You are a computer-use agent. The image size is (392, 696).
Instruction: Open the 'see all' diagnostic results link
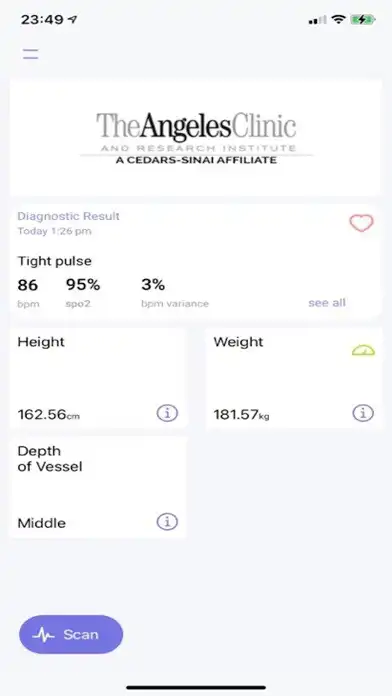click(327, 303)
